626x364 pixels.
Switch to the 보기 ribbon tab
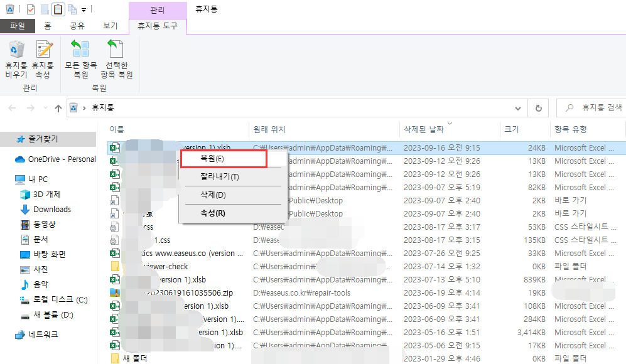point(111,26)
